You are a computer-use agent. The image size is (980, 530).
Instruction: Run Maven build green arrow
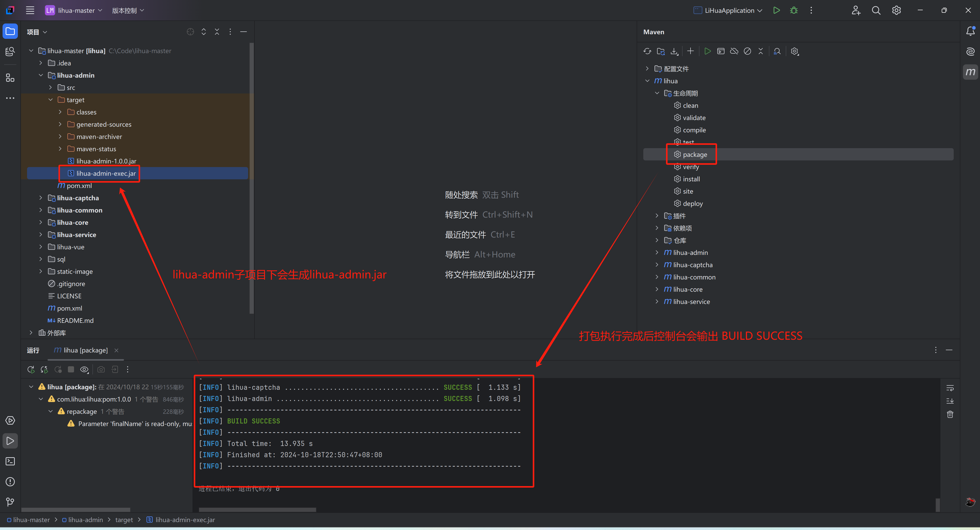pos(707,51)
